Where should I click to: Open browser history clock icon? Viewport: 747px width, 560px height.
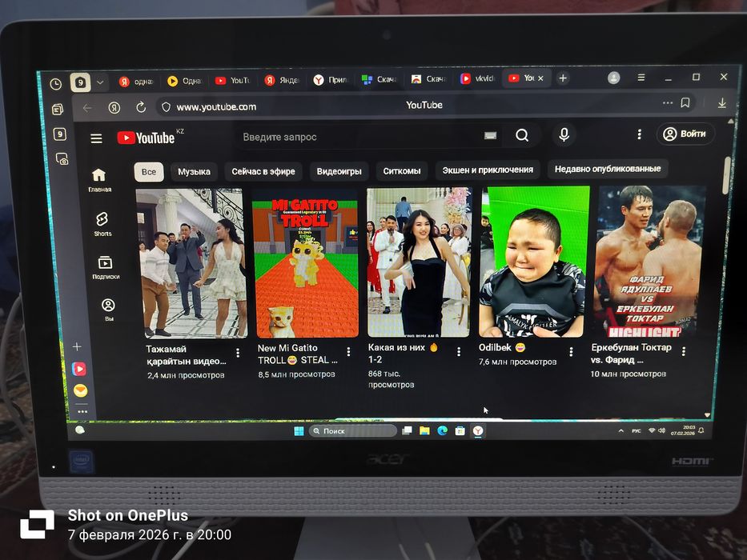click(56, 84)
